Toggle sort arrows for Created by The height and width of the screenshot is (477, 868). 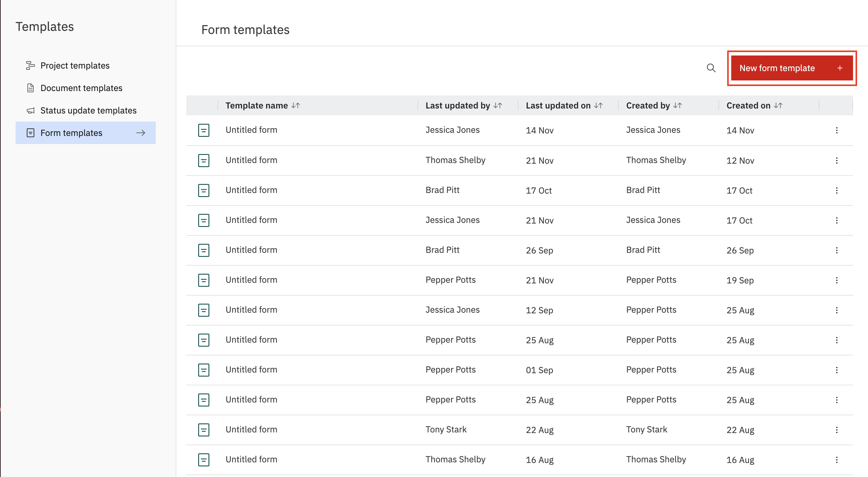[x=678, y=105]
